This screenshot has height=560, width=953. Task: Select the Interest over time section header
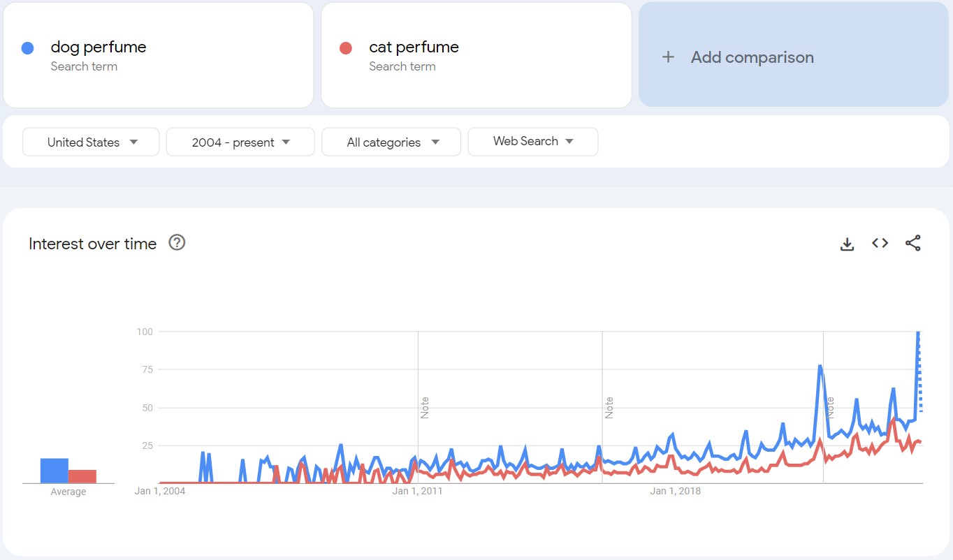(92, 244)
